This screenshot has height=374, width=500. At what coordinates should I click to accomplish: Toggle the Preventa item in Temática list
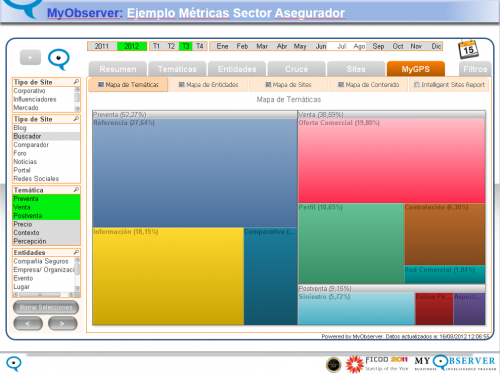click(46, 199)
